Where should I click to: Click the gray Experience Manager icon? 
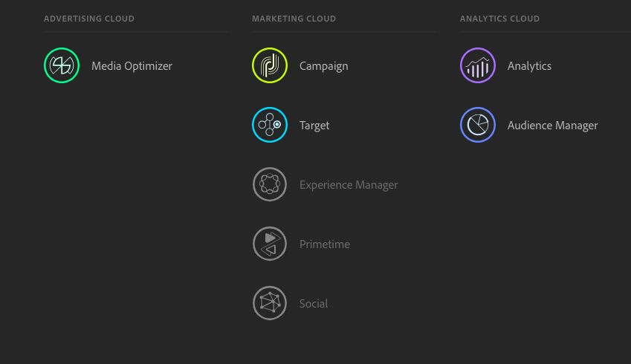point(270,184)
